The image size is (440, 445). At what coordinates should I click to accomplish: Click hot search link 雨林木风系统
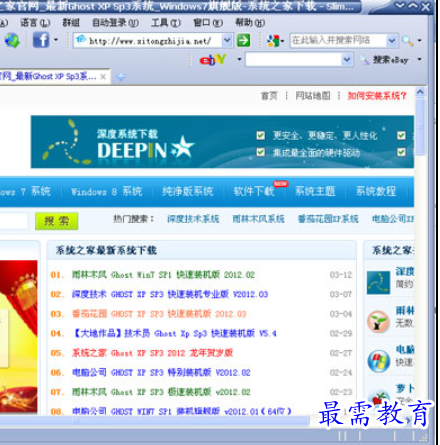pos(258,219)
